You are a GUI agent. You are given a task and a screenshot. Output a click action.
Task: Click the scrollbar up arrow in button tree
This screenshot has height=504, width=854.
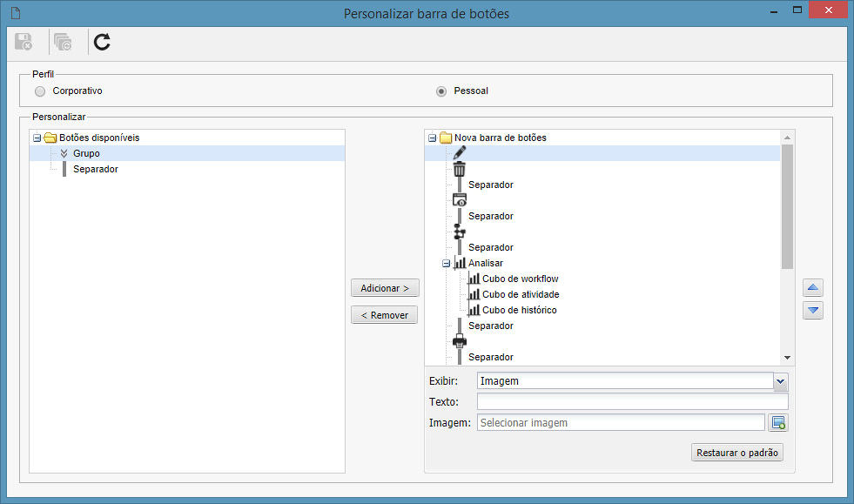(x=787, y=138)
